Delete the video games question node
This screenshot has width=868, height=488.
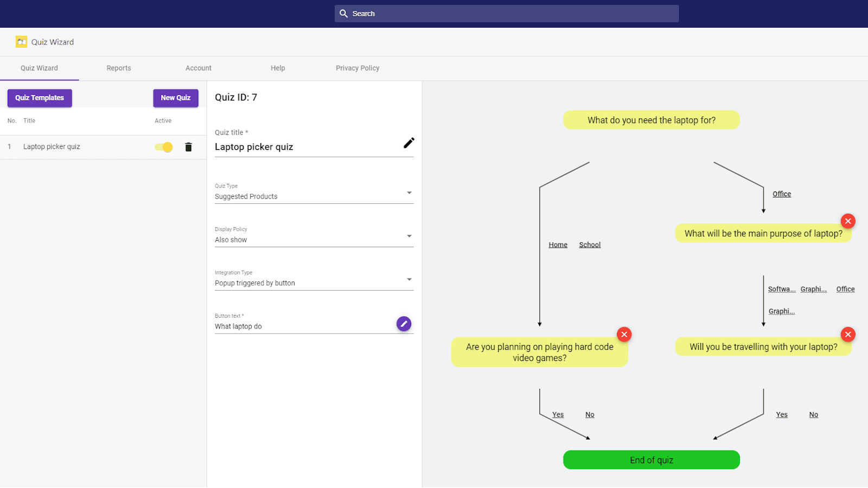[x=624, y=334]
